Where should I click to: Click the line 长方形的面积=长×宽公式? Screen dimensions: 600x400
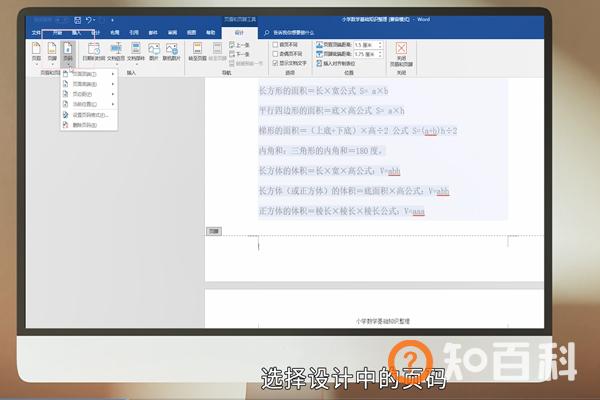pos(323,91)
